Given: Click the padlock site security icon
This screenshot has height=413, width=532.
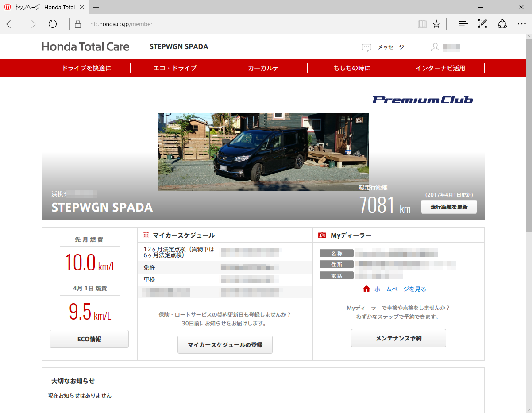Looking at the screenshot, I should pos(78,24).
